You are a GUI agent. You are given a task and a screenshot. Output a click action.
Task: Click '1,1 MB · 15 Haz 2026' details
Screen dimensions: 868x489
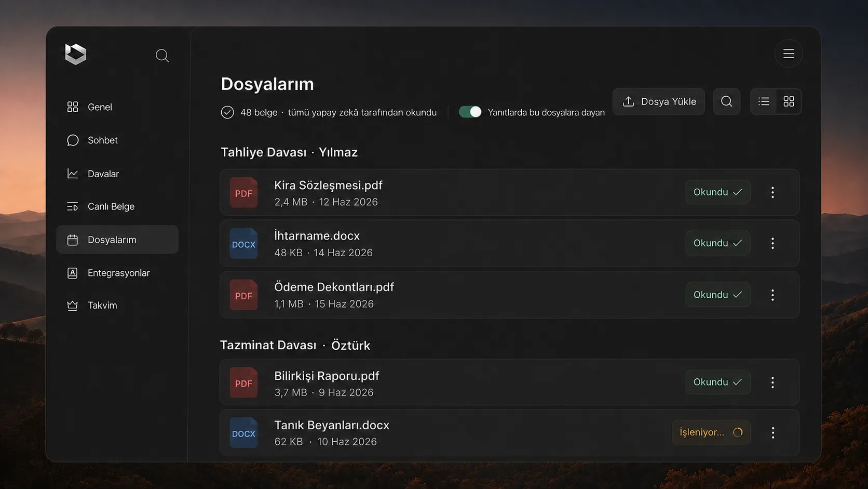[x=324, y=304]
